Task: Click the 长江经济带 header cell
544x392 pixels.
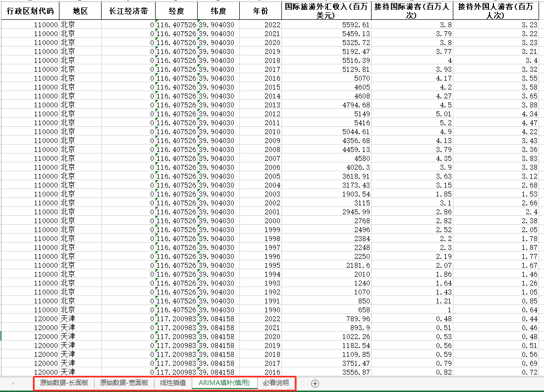Action: (x=128, y=11)
